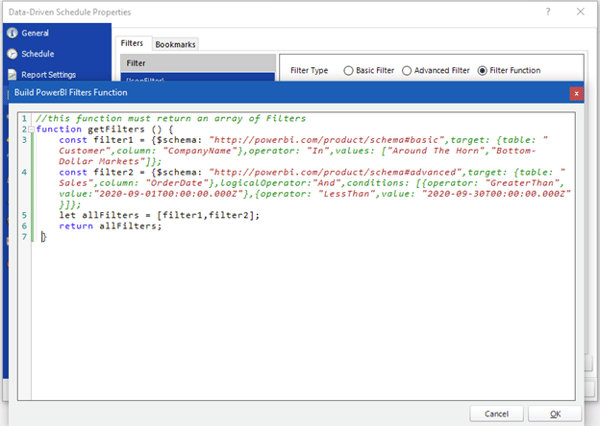Confirm the function with OK button
The image size is (600, 426).
tap(555, 414)
